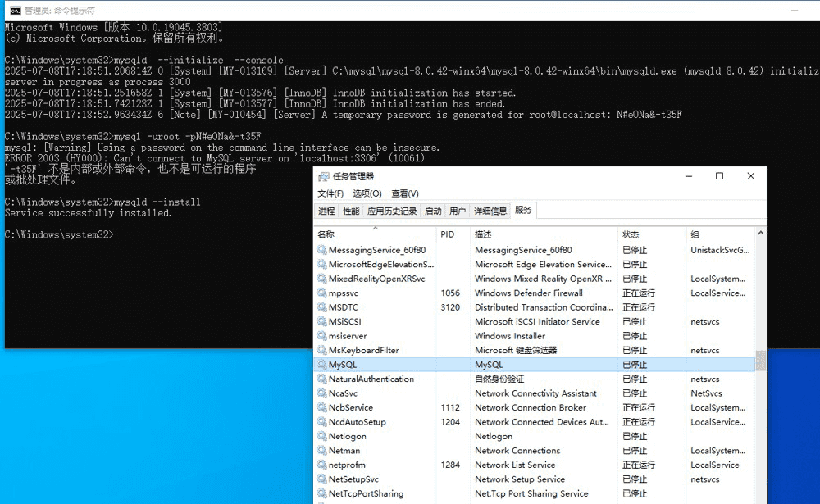Click the NetTcpPortSharing service gear icon
Image resolution: width=820 pixels, height=504 pixels.
tap(321, 493)
